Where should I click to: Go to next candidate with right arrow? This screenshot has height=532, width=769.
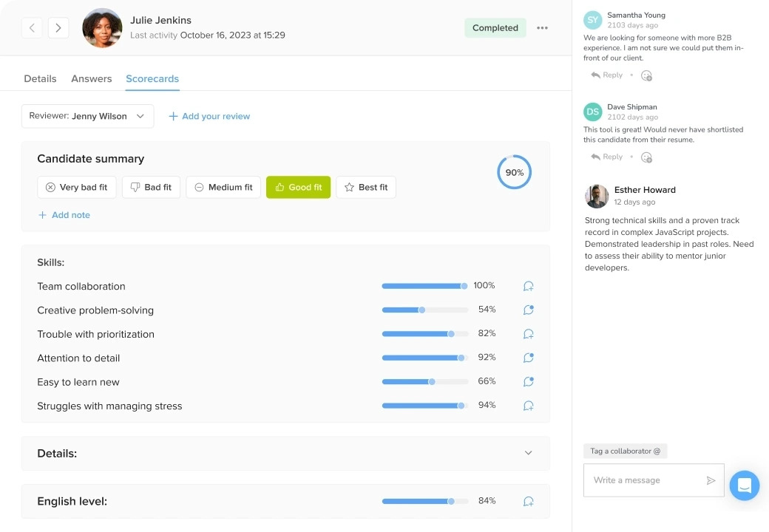(x=58, y=28)
